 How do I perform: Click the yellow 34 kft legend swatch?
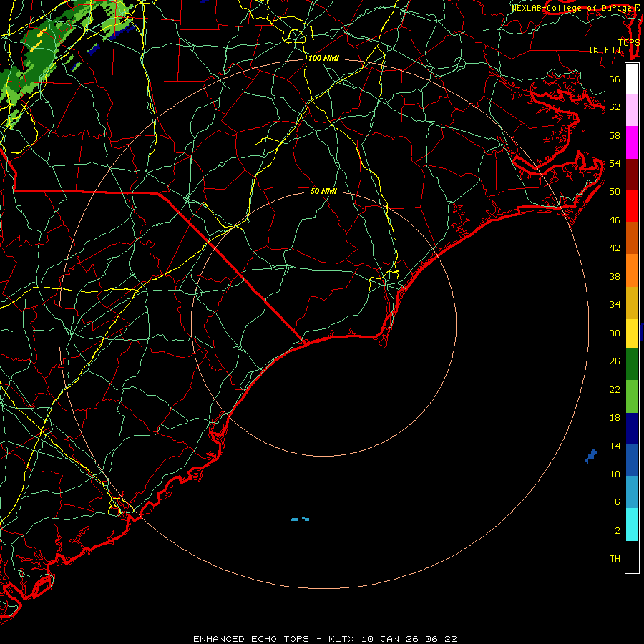[632, 333]
